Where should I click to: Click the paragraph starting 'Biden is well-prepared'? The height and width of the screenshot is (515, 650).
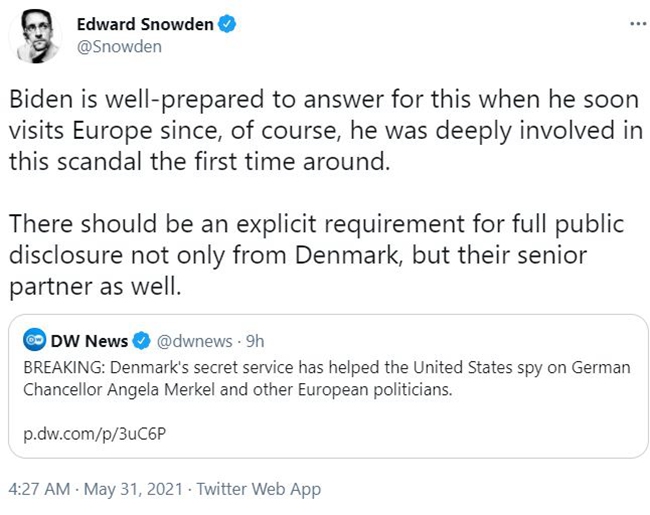coord(320,132)
